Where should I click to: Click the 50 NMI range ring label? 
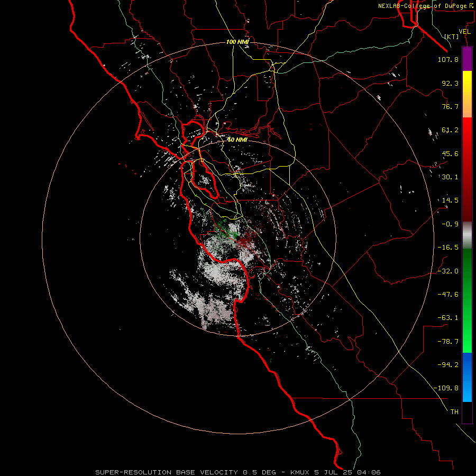[x=237, y=140]
